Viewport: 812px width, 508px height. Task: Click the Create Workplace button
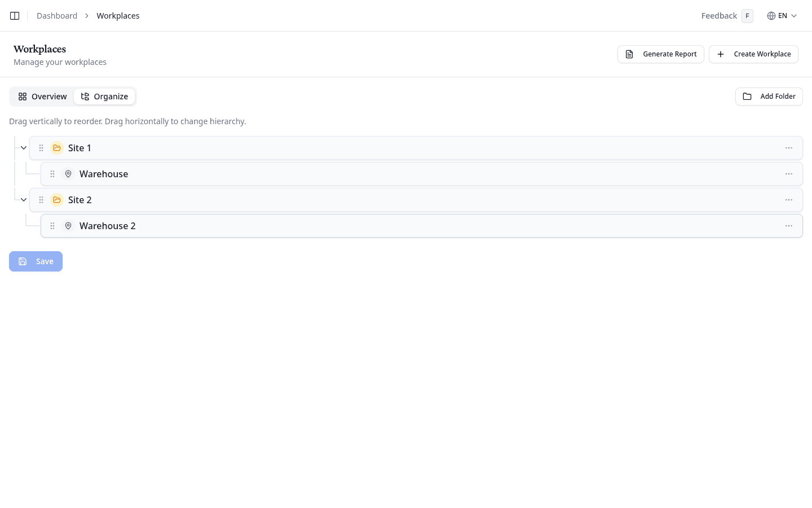[753, 54]
